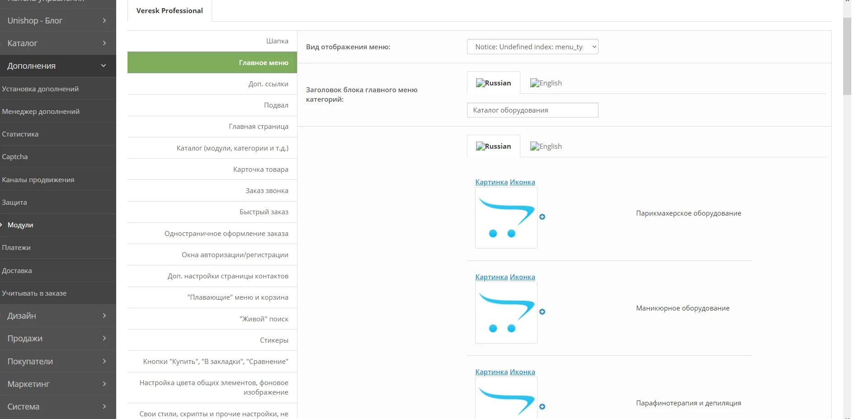Click Иконка link for Маникюрное оборудование

[522, 277]
